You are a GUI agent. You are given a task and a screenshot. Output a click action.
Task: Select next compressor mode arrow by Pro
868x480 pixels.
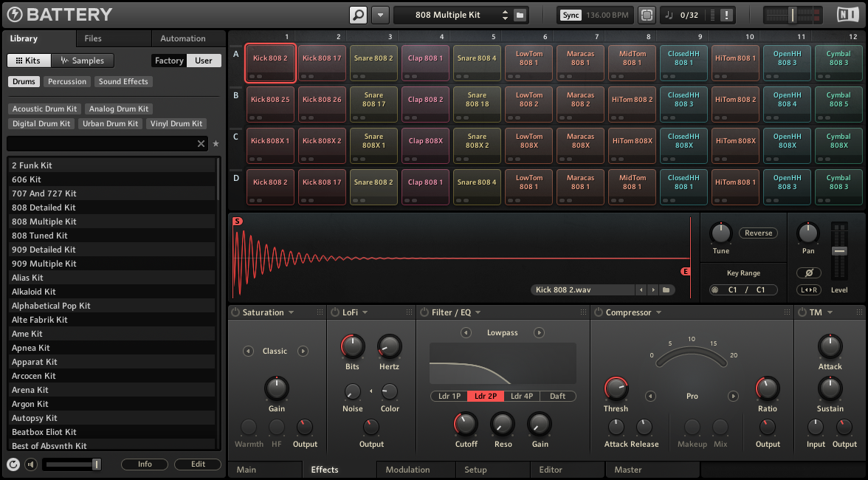coord(733,397)
